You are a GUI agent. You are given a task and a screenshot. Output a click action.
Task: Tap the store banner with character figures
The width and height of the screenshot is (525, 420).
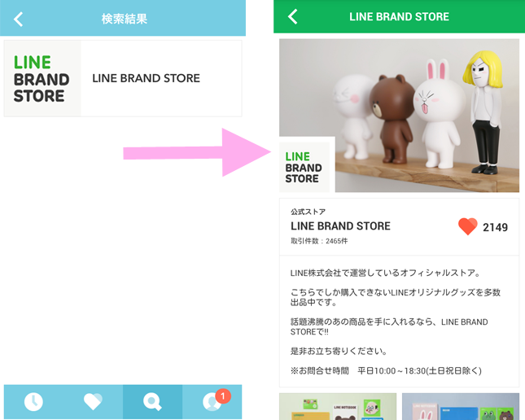[x=399, y=116]
